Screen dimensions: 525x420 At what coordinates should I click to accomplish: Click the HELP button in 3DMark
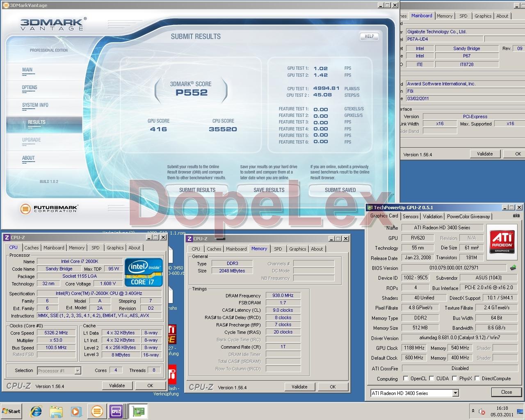pyautogui.click(x=369, y=36)
